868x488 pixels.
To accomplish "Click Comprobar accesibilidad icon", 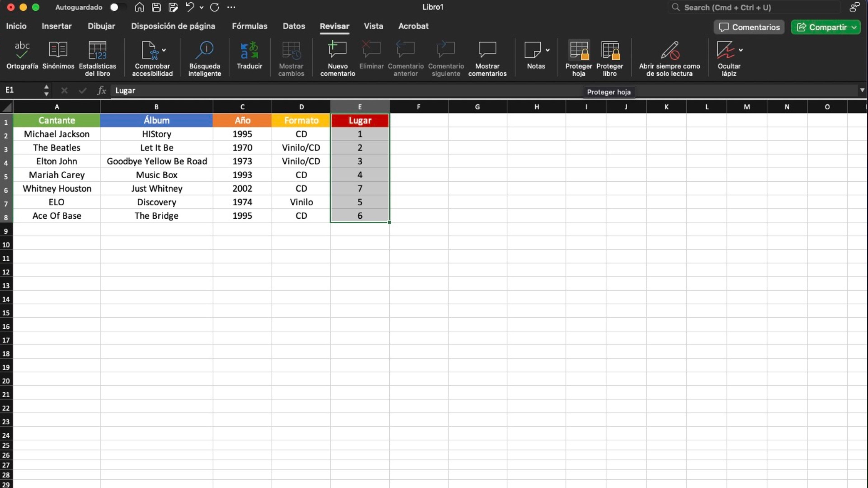I will pos(150,50).
